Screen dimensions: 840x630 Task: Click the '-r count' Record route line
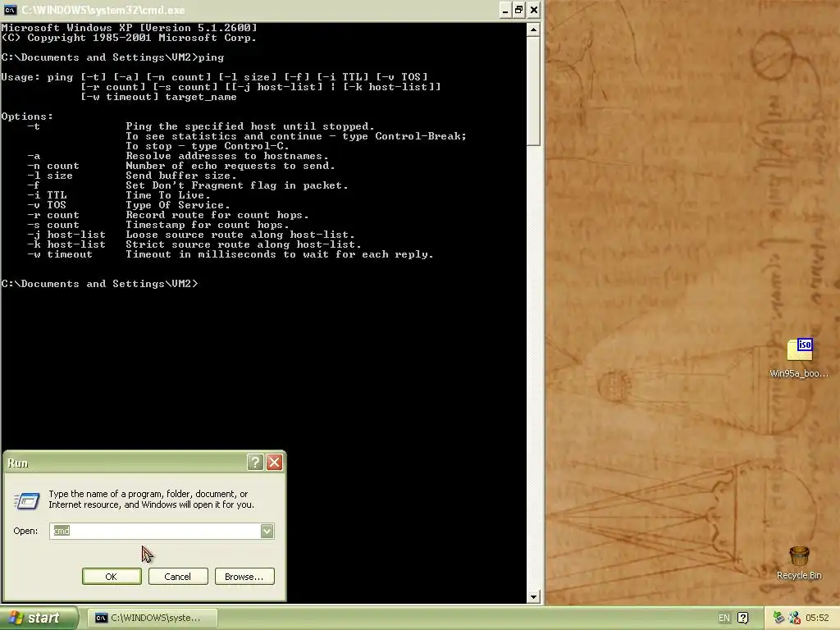167,216
